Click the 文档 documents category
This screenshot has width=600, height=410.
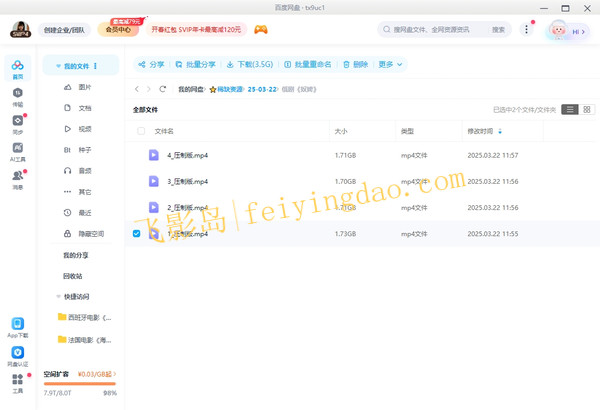coord(78,108)
